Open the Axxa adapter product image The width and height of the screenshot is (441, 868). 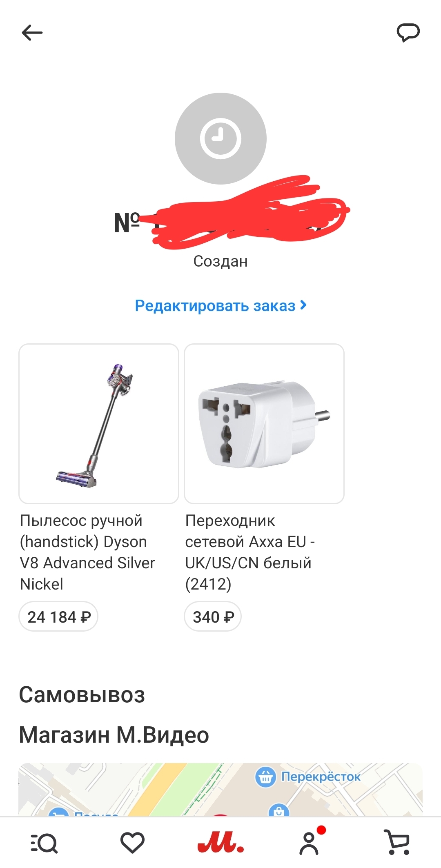pyautogui.click(x=264, y=424)
